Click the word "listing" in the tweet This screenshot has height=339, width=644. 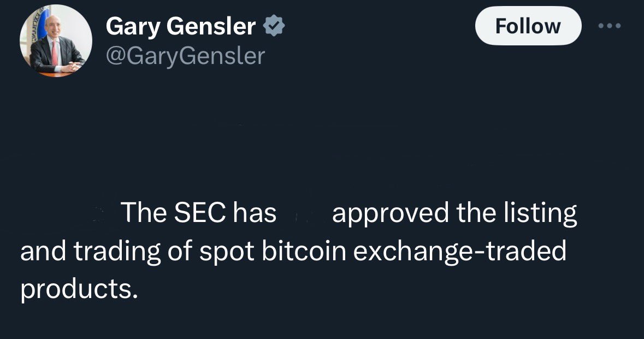(546, 214)
